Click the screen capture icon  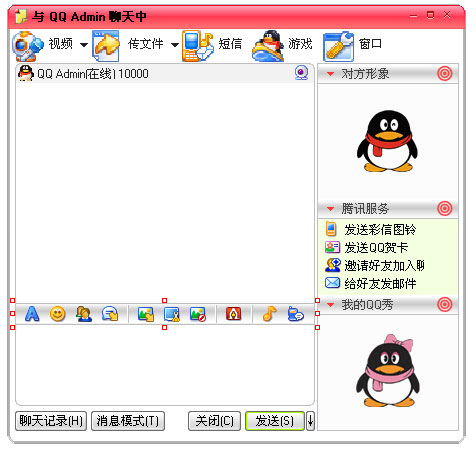click(x=172, y=314)
